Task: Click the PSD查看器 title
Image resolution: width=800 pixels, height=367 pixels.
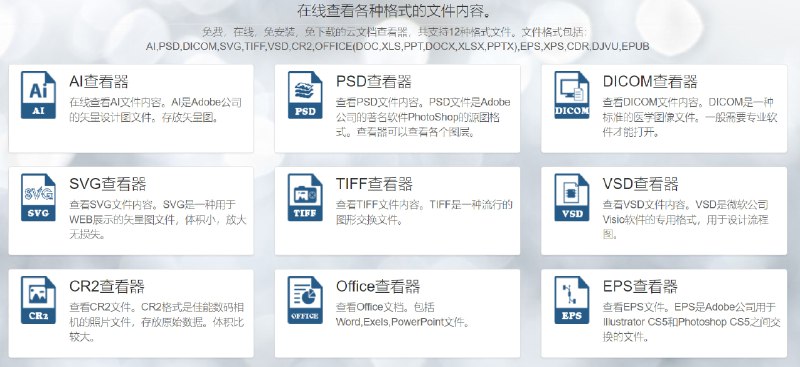Action: pyautogui.click(x=374, y=81)
